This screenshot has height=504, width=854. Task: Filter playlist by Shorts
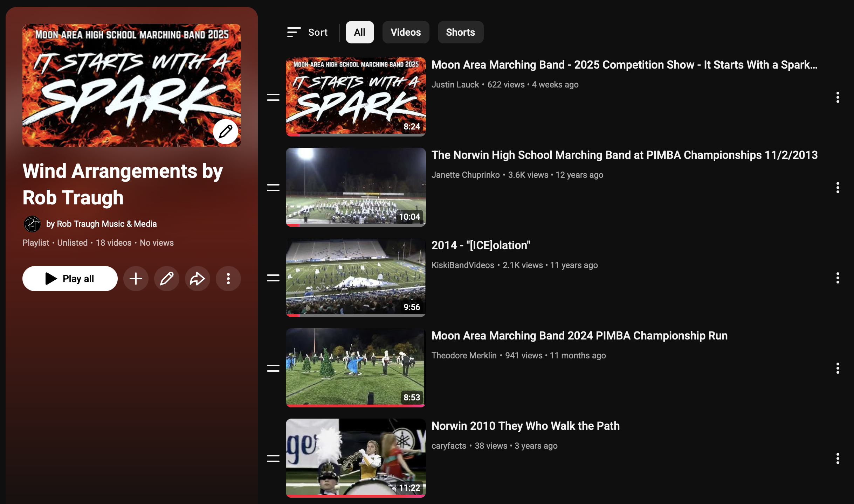[x=460, y=32]
